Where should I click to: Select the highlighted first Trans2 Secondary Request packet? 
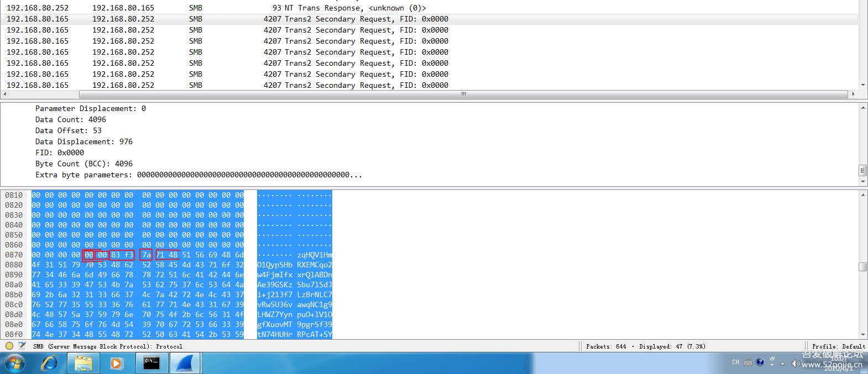pyautogui.click(x=221, y=19)
